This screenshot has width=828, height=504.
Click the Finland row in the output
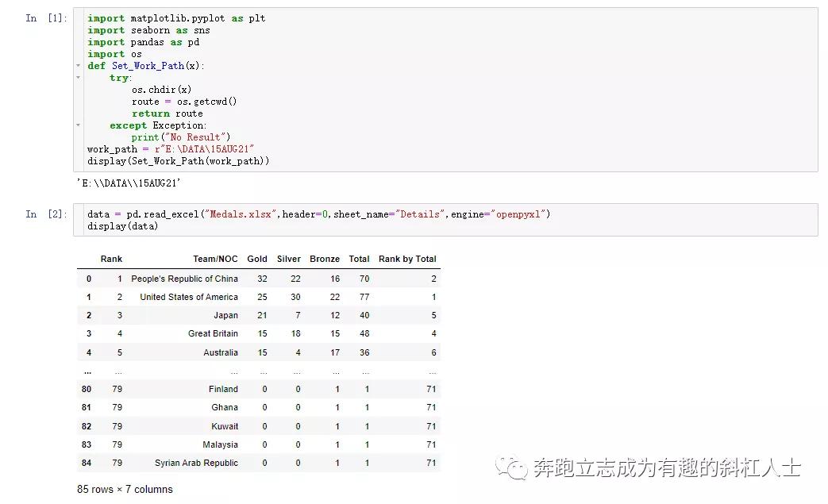coord(223,389)
